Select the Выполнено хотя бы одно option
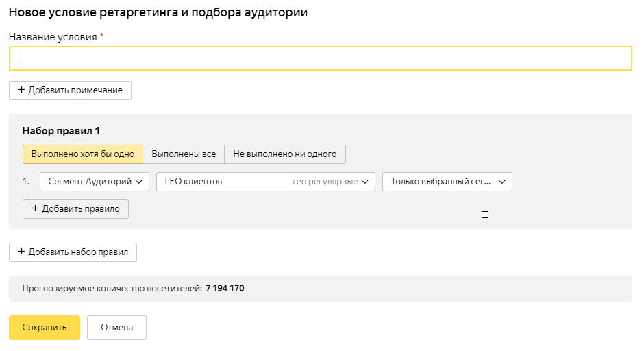The height and width of the screenshot is (351, 644). click(83, 154)
